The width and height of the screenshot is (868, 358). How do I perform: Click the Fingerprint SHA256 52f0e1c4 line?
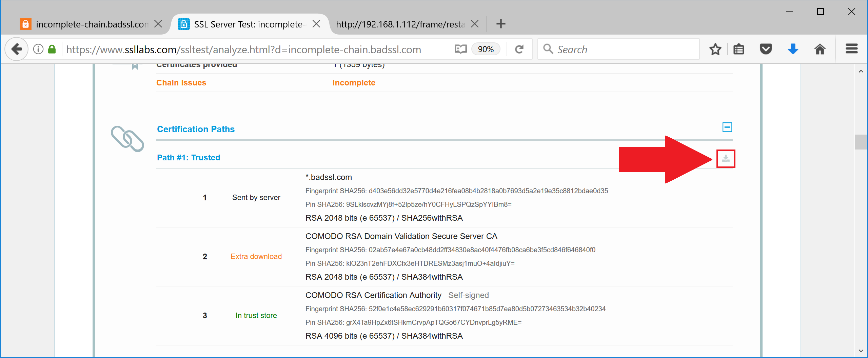click(x=455, y=309)
